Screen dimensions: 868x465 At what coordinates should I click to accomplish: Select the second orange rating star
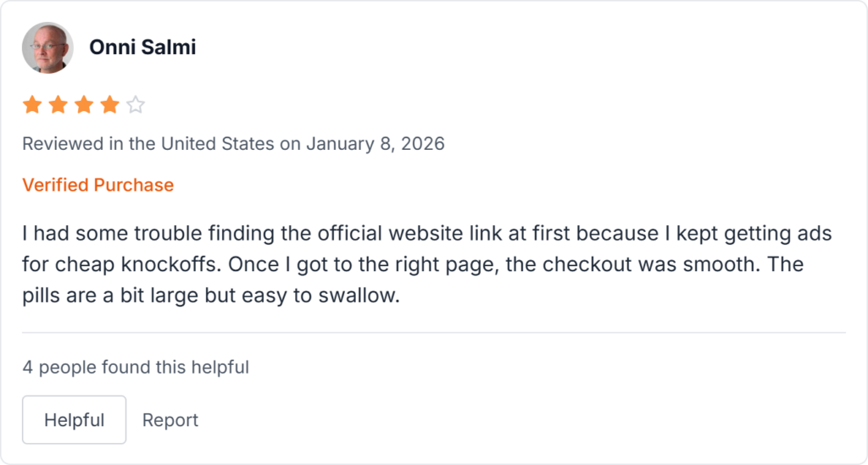[x=58, y=105]
